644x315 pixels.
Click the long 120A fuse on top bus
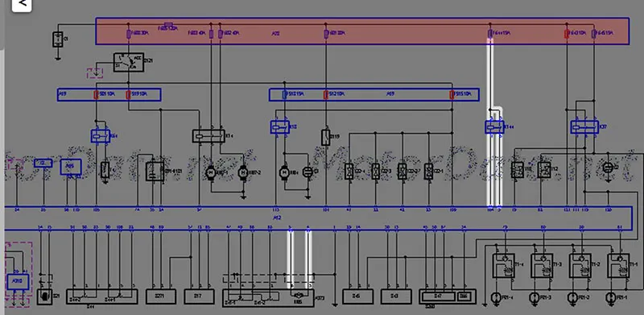(x=168, y=25)
